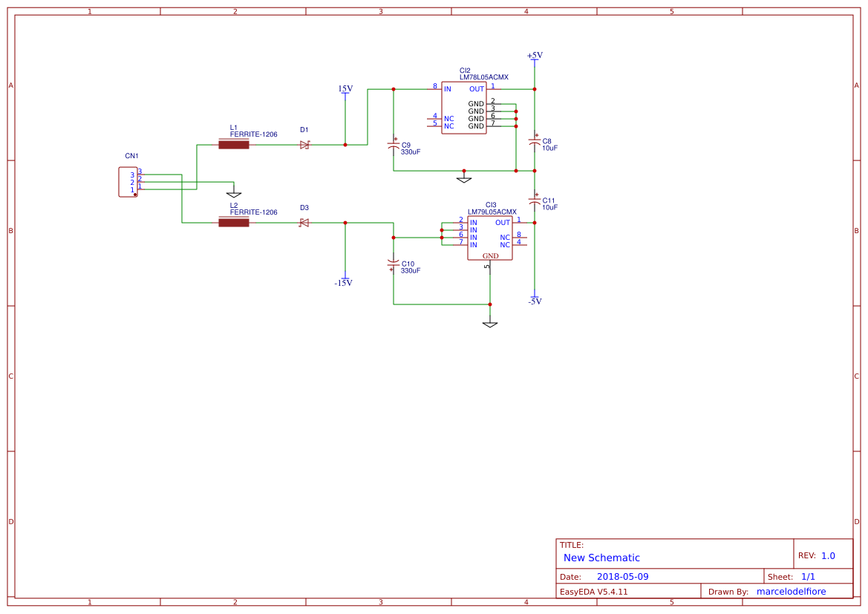
Task: Click the +5V power net label
Action: tap(533, 54)
